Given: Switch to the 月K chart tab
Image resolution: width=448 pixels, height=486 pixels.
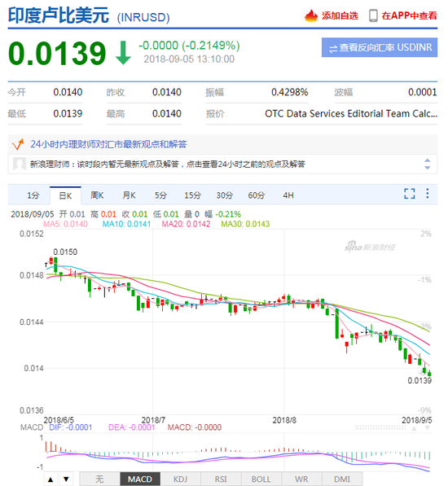Looking at the screenshot, I should point(129,195).
